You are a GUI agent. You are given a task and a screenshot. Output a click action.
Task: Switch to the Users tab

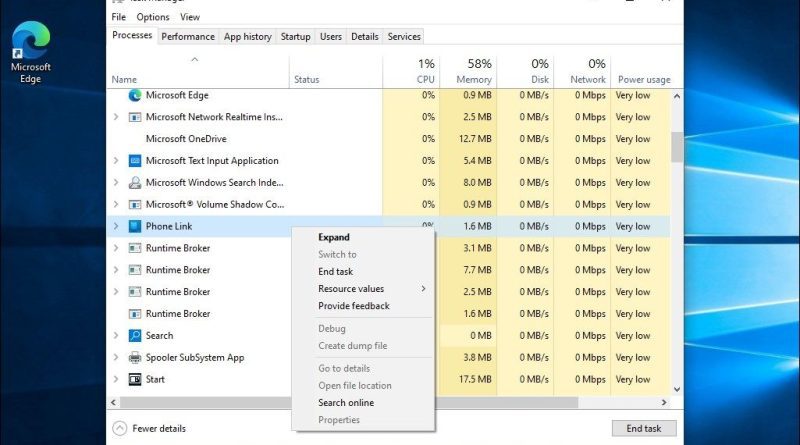tap(331, 37)
